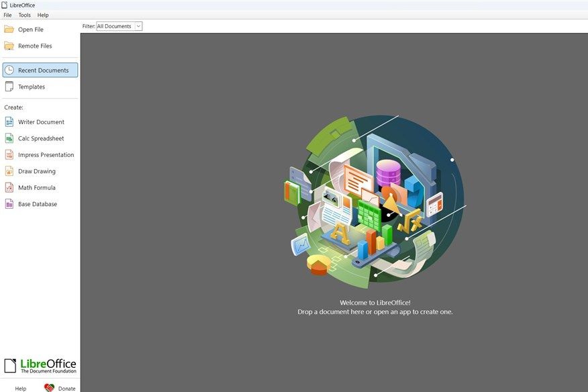This screenshot has height=392, width=588.
Task: Open the File menu
Action: [7, 15]
